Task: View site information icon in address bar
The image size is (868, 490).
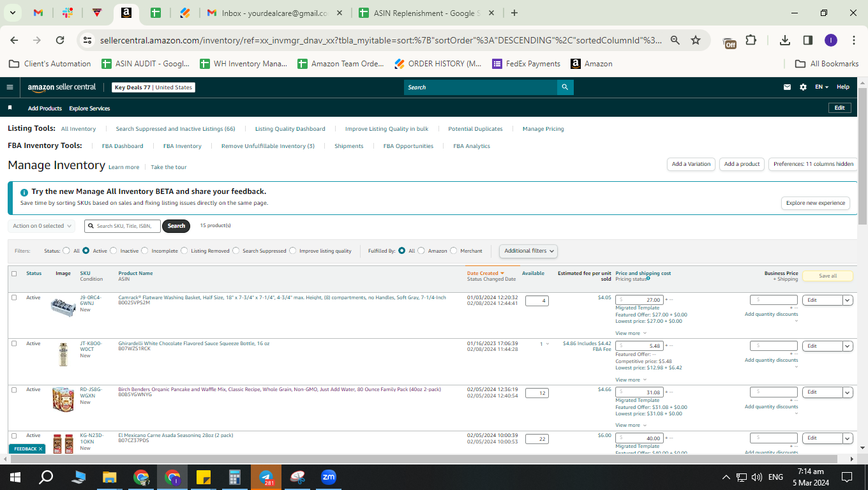Action: 88,40
